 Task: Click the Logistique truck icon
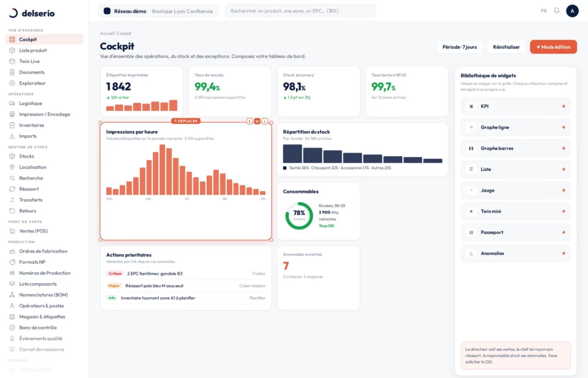tap(12, 103)
